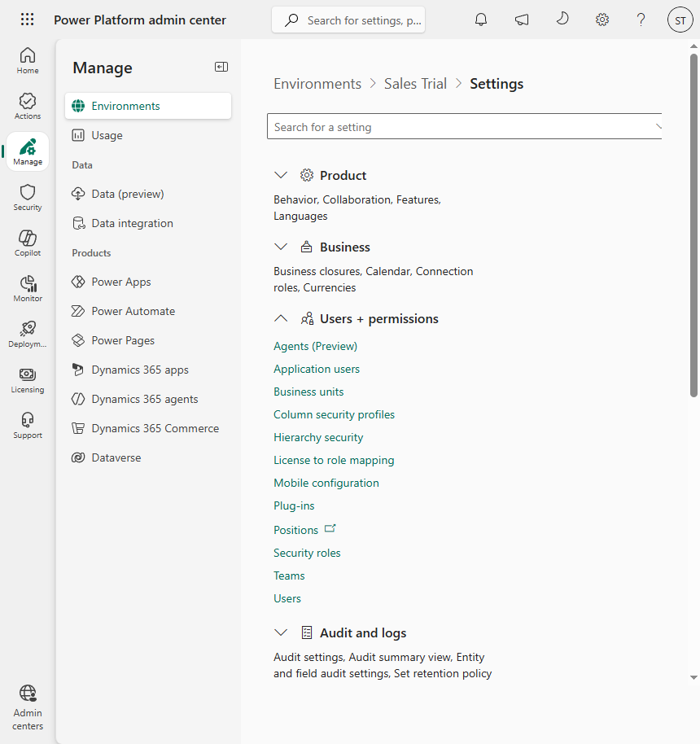
Task: Open Mobile configuration link
Action: pyautogui.click(x=326, y=483)
